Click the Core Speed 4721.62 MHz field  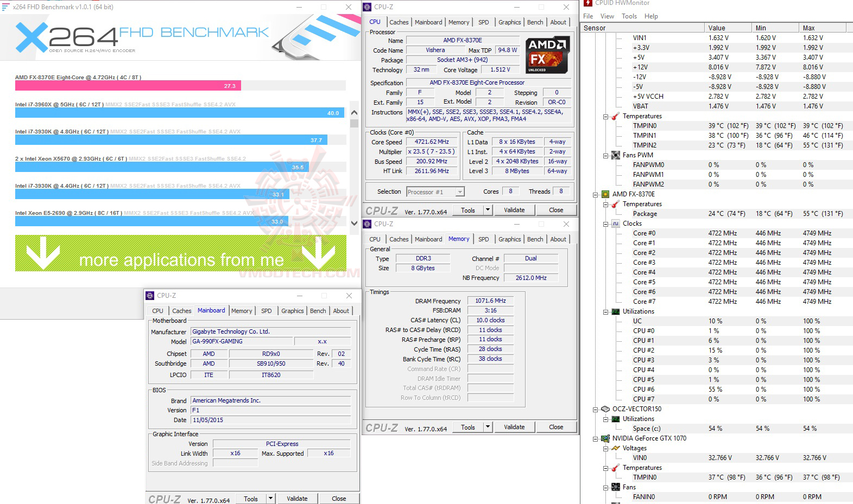coord(432,142)
